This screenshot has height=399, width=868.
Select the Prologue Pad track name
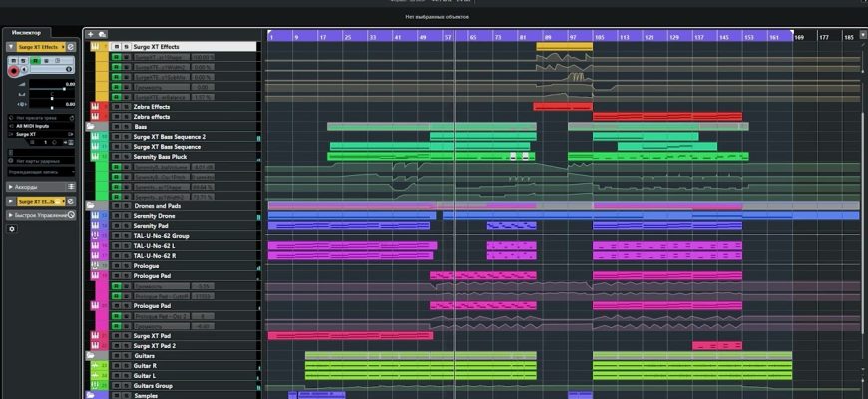[152, 276]
